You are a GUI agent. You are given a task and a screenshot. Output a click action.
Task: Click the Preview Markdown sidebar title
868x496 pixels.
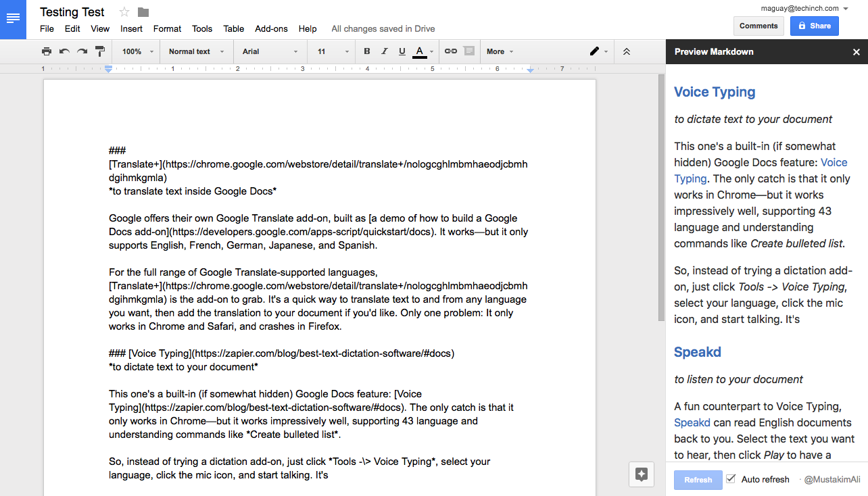tap(714, 51)
